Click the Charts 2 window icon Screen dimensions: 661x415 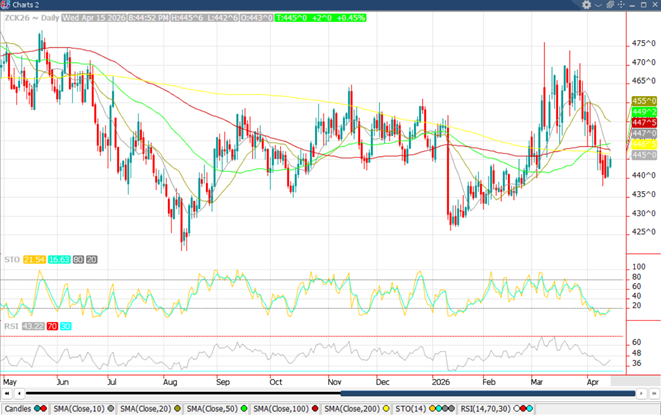click(x=8, y=5)
